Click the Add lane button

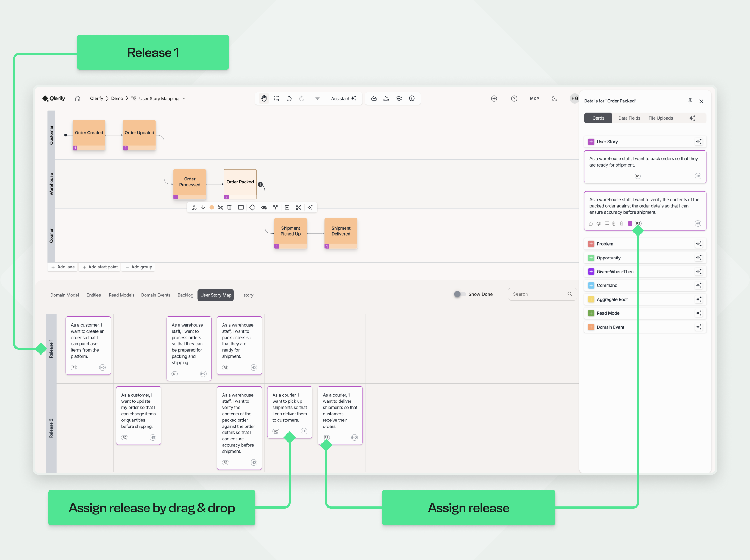tap(63, 267)
